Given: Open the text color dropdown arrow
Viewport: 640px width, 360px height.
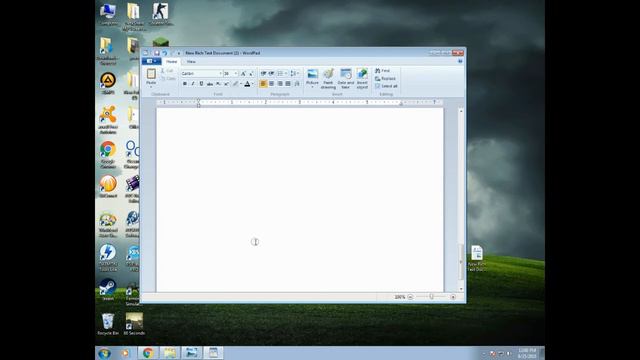Looking at the screenshot, I should [x=253, y=84].
